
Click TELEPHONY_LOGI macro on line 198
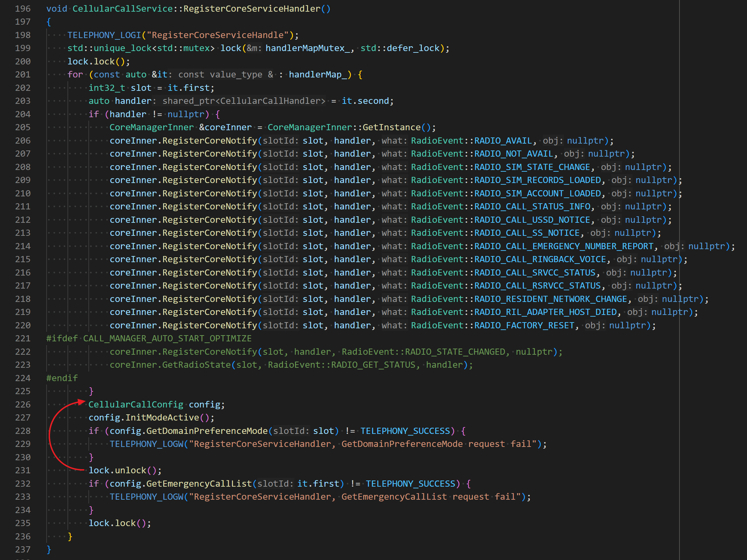point(104,35)
